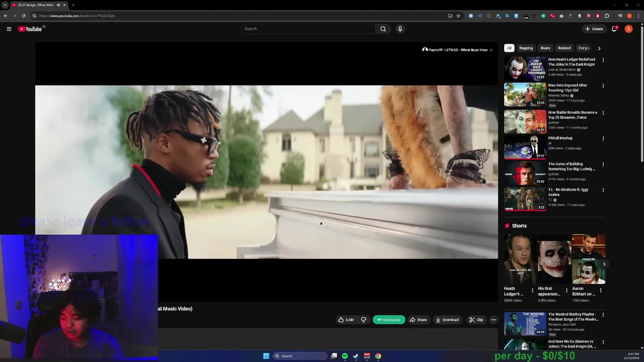Click the Create button
Image resolution: width=644 pixels, height=362 pixels.
coord(594,29)
